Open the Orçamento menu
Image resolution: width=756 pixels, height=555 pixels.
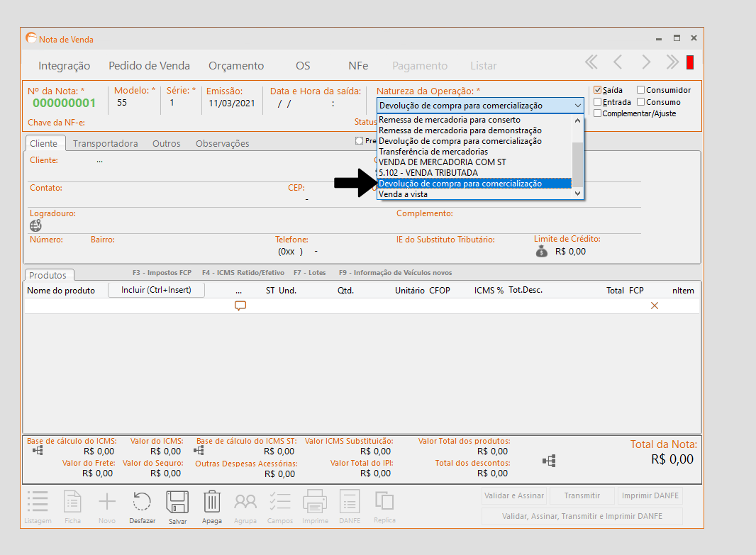pyautogui.click(x=236, y=65)
